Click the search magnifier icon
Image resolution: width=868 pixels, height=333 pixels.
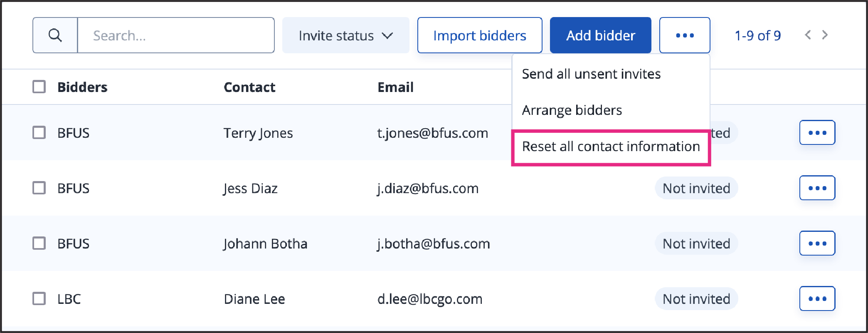(55, 35)
